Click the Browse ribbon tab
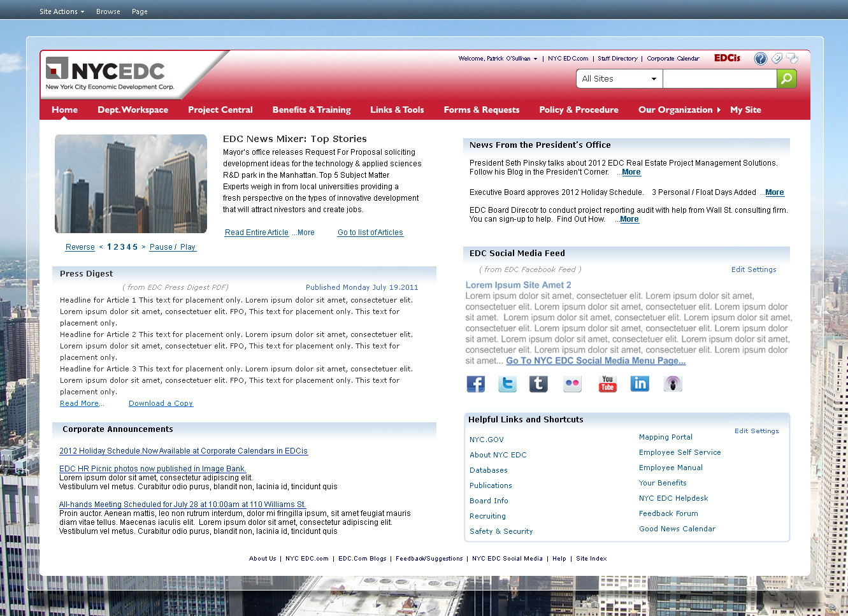 108,11
